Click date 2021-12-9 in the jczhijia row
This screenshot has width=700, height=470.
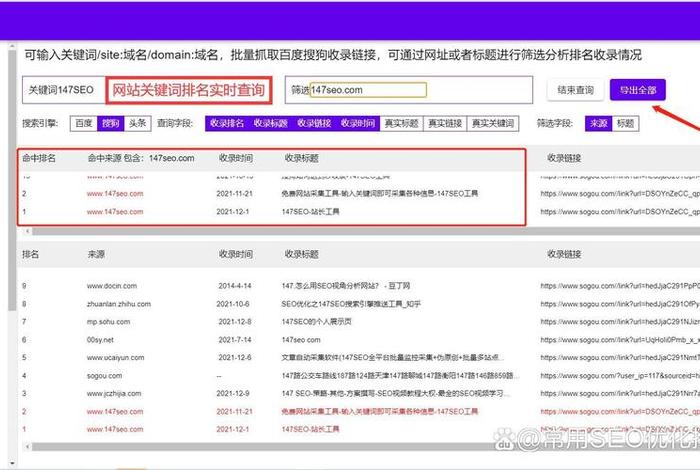tap(233, 394)
